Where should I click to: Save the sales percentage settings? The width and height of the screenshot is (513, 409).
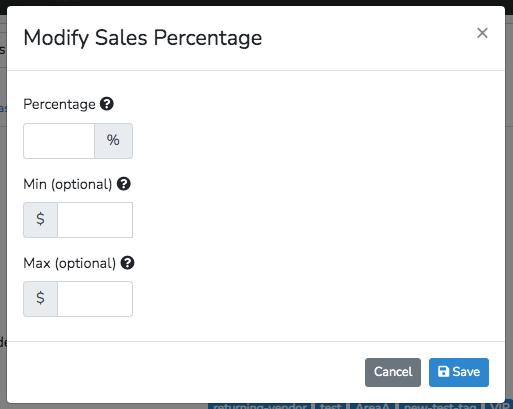pyautogui.click(x=459, y=372)
